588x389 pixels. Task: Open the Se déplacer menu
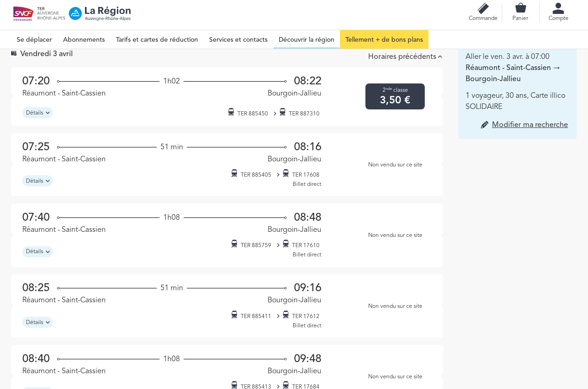point(34,39)
